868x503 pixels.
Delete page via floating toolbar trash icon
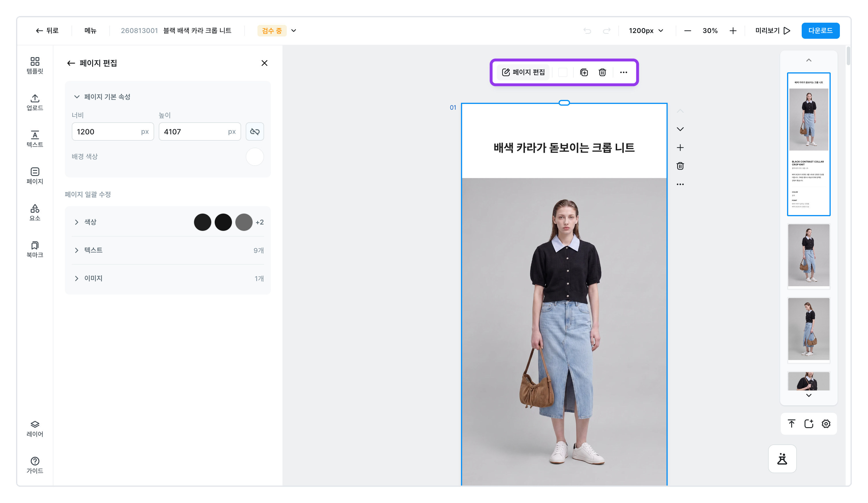(602, 72)
